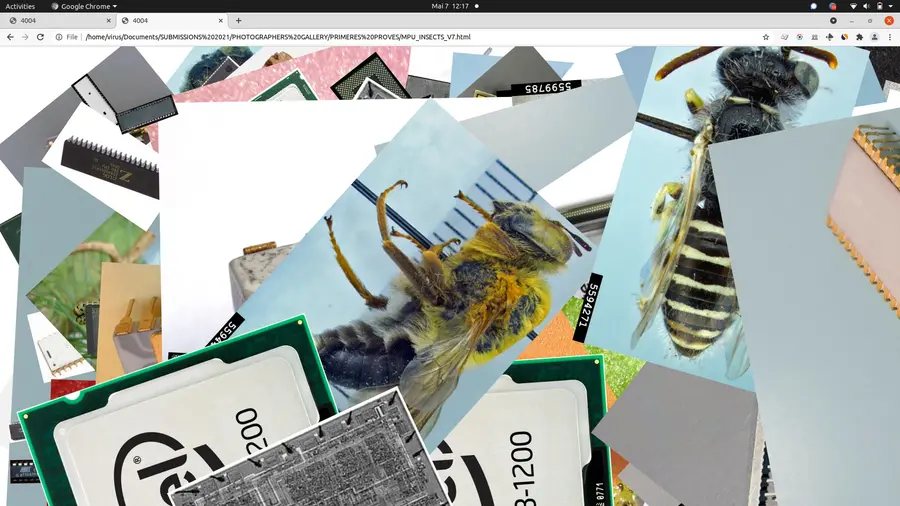Click the tray icon with red badge
Image resolution: width=900 pixels, height=506 pixels.
tap(833, 6)
